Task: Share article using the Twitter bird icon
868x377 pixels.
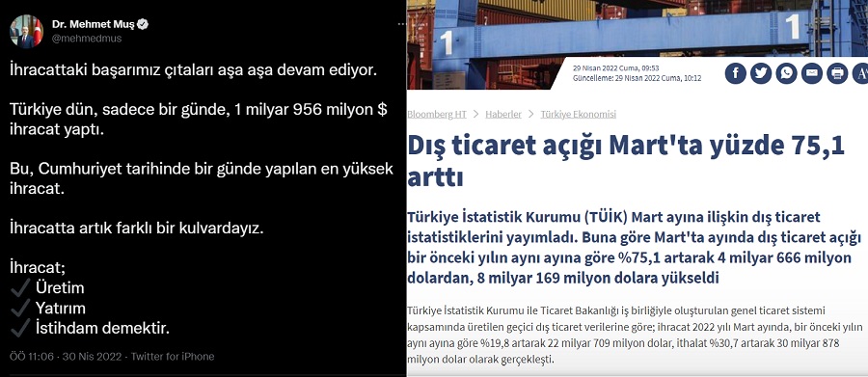Action: 761,73
